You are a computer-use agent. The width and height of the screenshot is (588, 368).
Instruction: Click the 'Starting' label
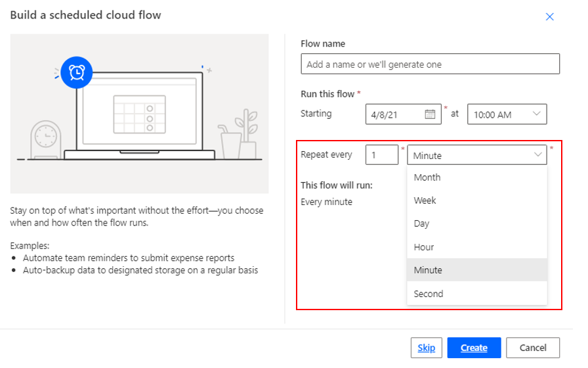point(316,114)
